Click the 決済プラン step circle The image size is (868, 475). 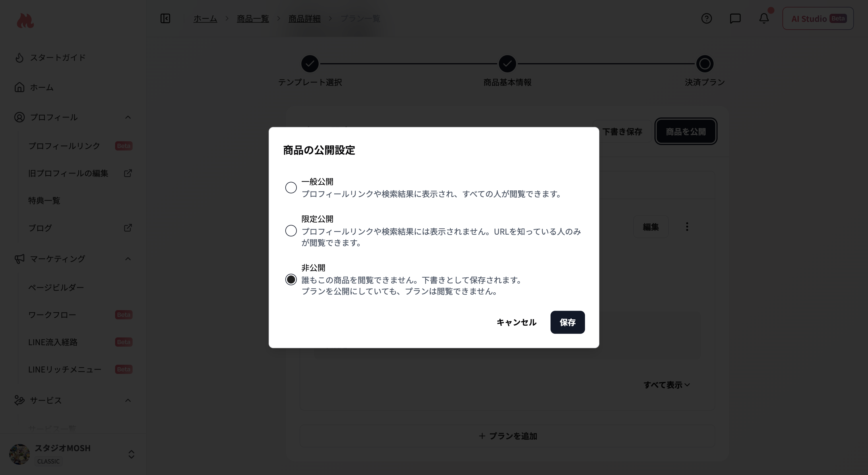705,64
